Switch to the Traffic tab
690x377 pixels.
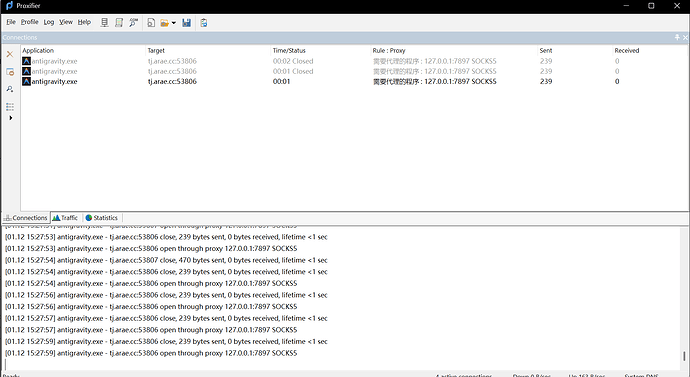pos(65,218)
